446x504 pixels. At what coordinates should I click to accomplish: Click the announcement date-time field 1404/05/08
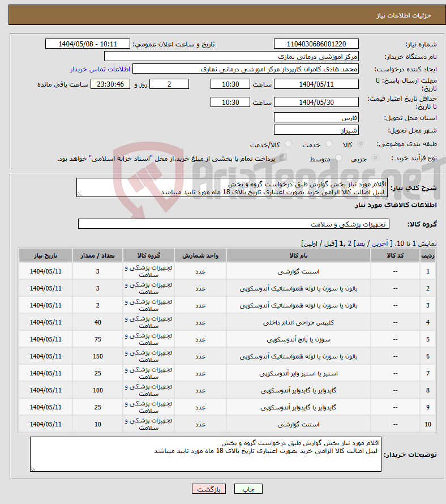point(88,44)
